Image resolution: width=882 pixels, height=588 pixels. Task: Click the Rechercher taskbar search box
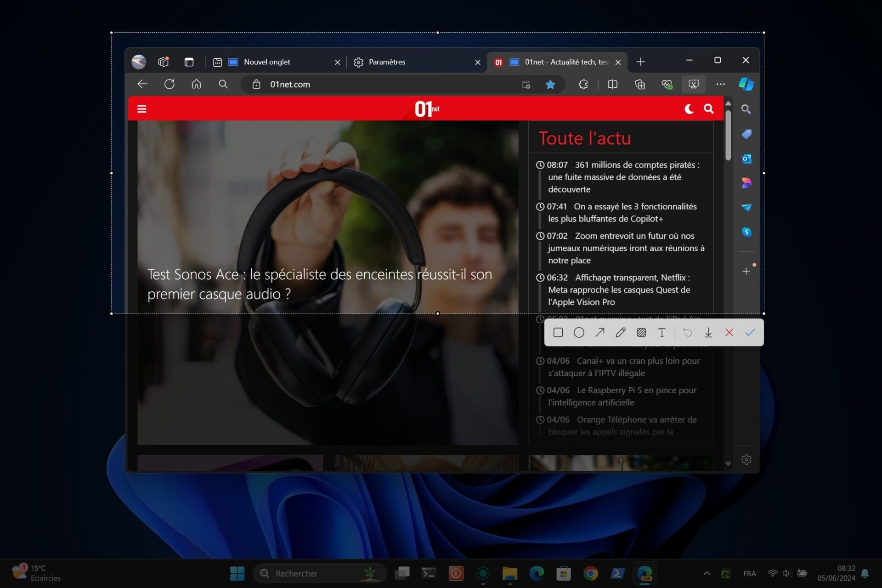coord(312,573)
